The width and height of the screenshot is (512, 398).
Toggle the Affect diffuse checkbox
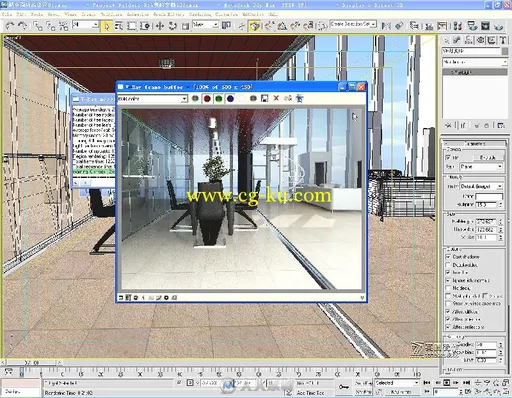(x=448, y=311)
